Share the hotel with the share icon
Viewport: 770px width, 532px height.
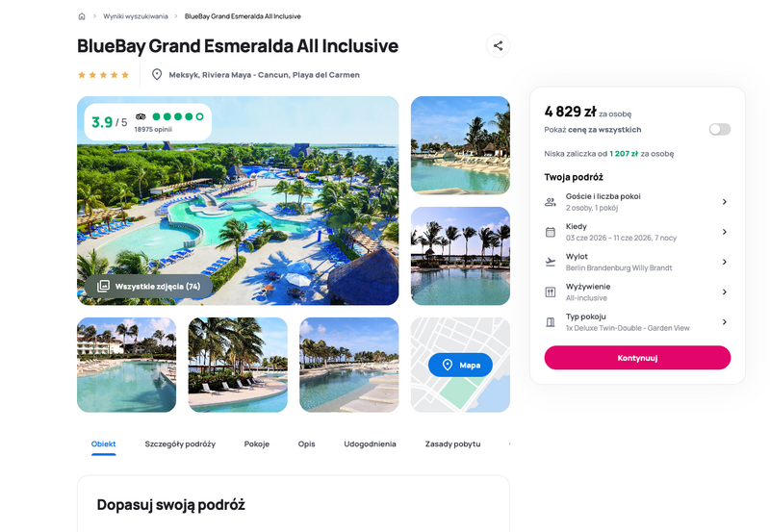point(498,45)
